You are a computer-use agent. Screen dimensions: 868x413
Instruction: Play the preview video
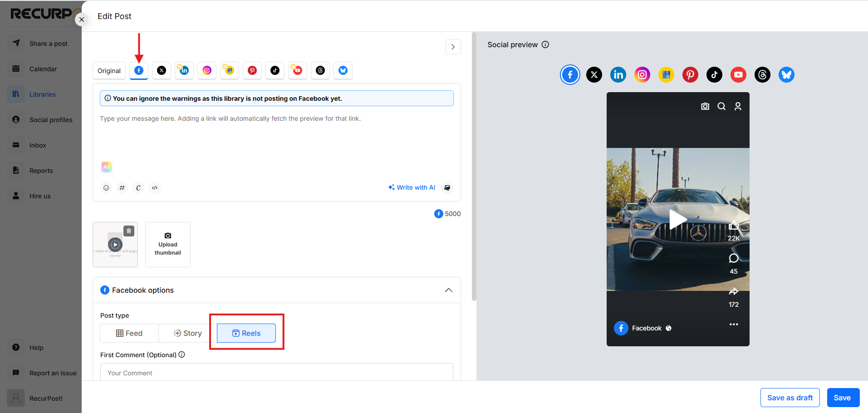pyautogui.click(x=678, y=219)
